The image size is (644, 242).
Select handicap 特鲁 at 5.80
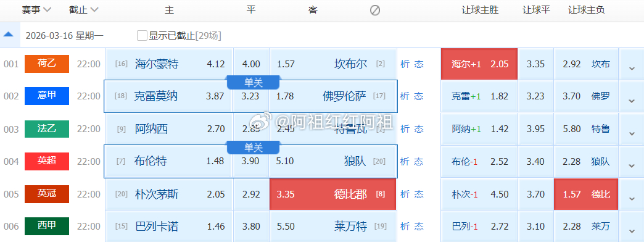click(x=586, y=129)
